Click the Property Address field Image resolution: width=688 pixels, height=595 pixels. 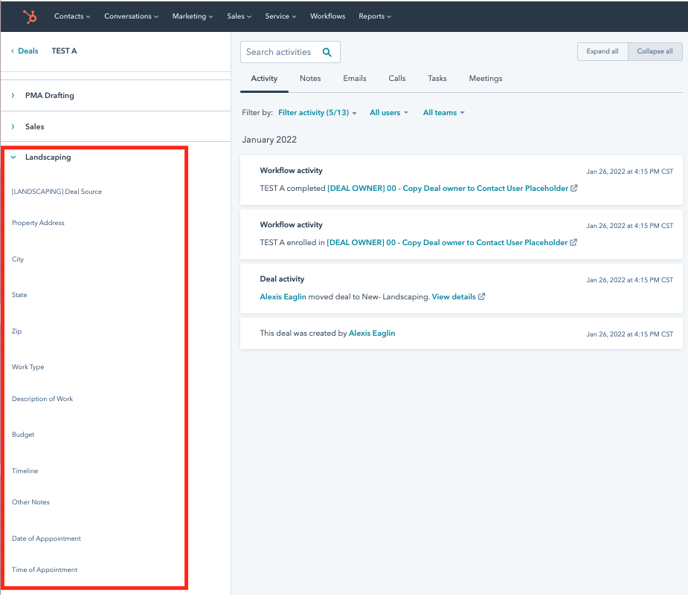(38, 223)
